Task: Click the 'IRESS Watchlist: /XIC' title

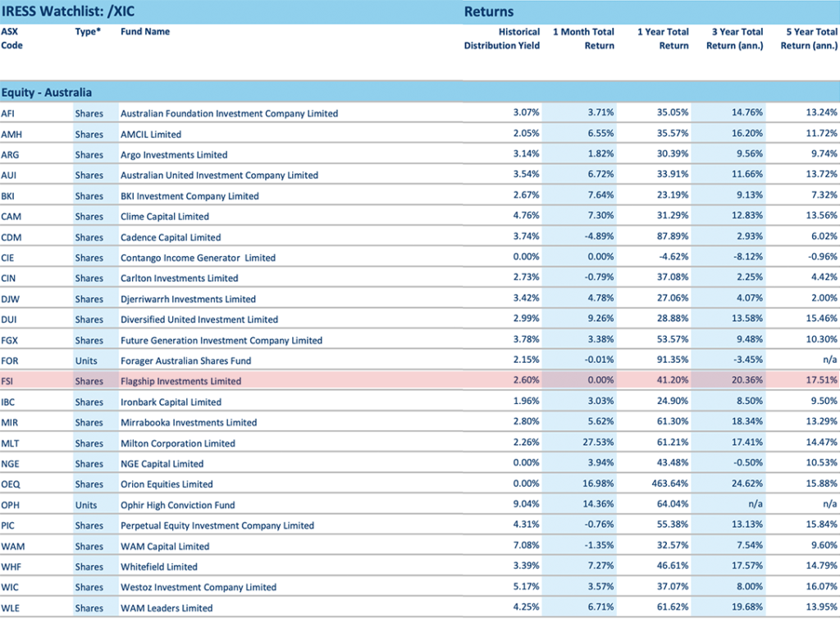Action: (68, 11)
